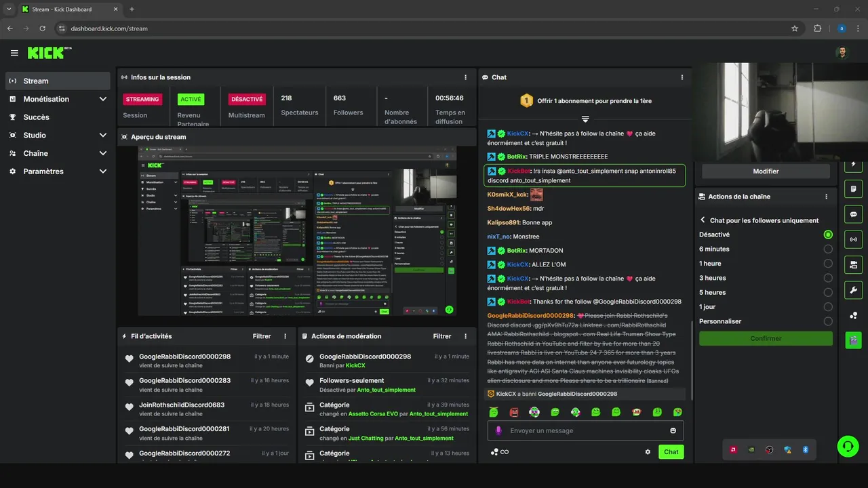Click the chat bubble icon in right rail
This screenshot has width=868, height=488.
coord(854,214)
